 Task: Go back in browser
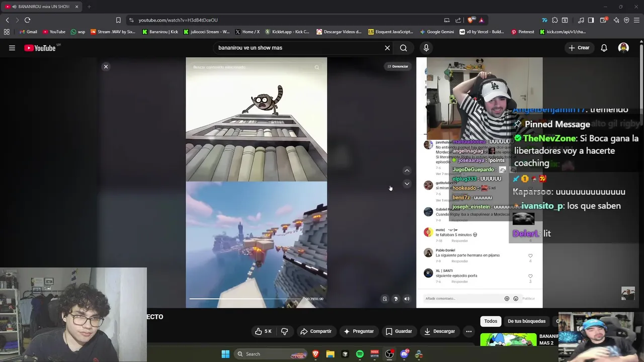tap(7, 20)
